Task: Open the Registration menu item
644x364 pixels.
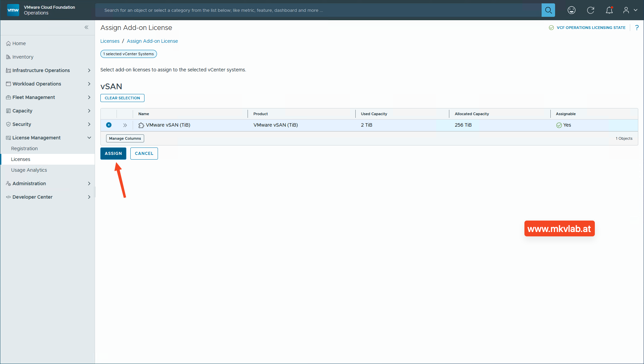Action: [x=24, y=148]
